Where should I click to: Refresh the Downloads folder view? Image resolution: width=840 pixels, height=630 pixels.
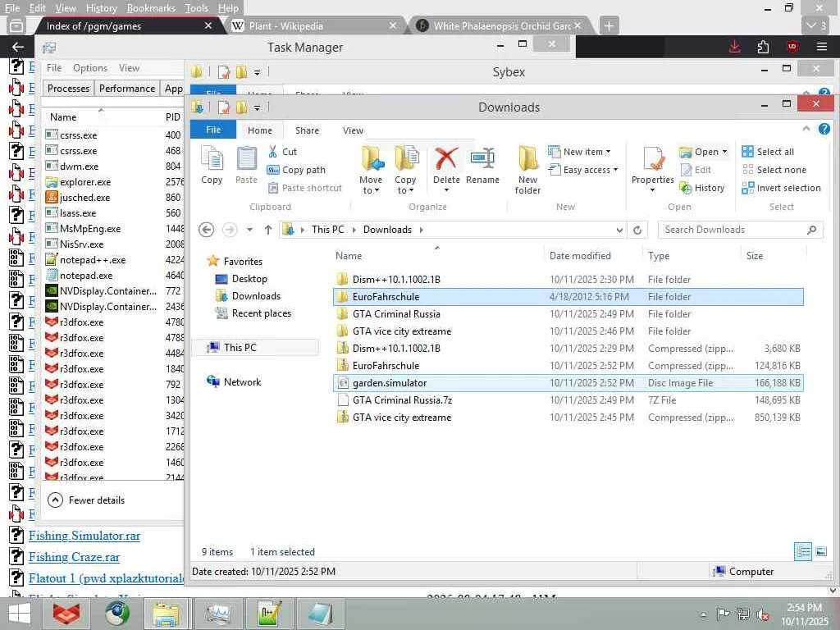637,230
